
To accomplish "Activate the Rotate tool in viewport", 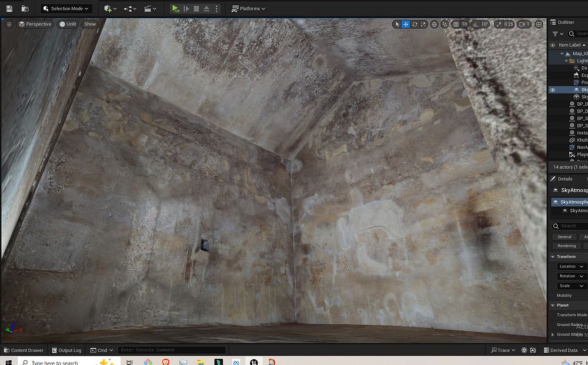I will 415,24.
